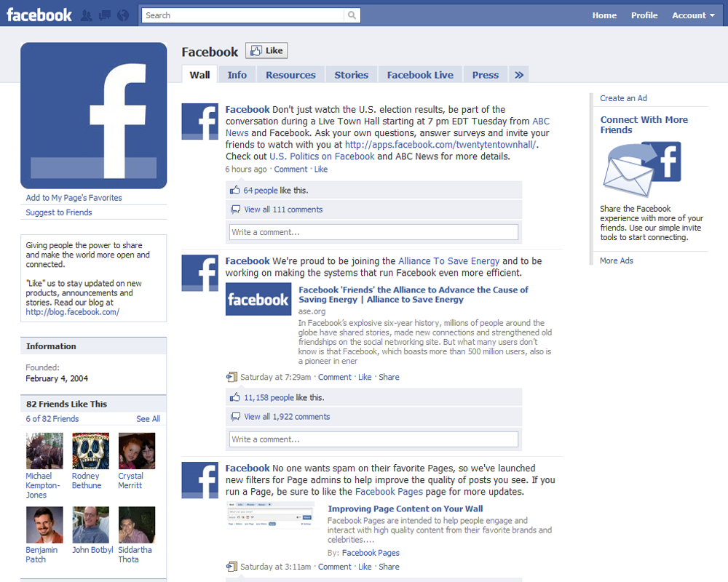728x582 pixels.
Task: Click the link-post icon before Saturday at 7:29am
Action: [x=232, y=377]
